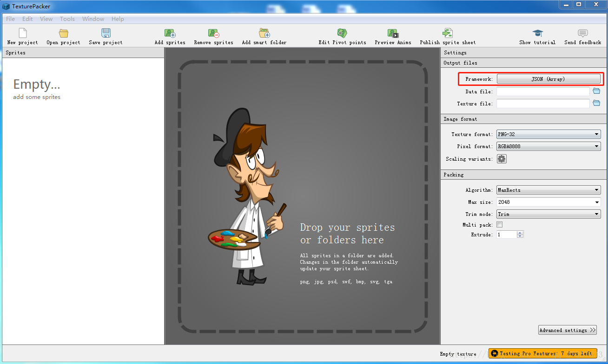Click the Output files section header
The height and width of the screenshot is (364, 608).
pos(523,63)
